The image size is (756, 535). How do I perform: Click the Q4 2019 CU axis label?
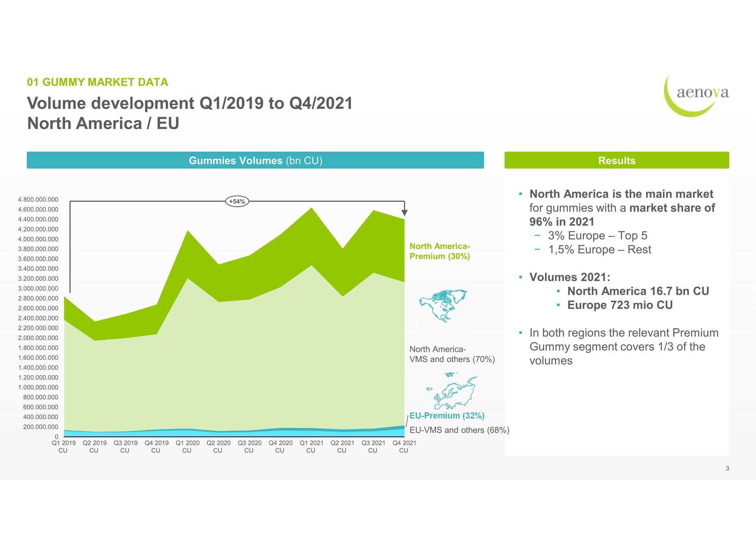tap(156, 447)
